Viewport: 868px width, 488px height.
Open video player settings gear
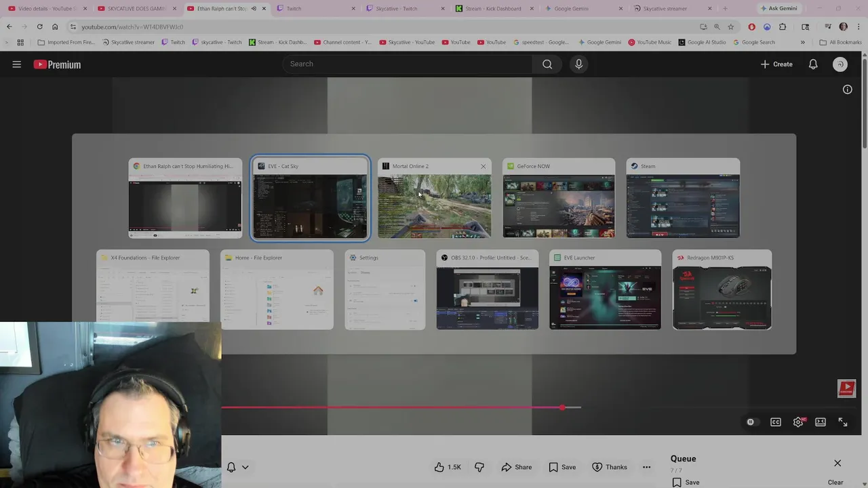click(x=798, y=422)
